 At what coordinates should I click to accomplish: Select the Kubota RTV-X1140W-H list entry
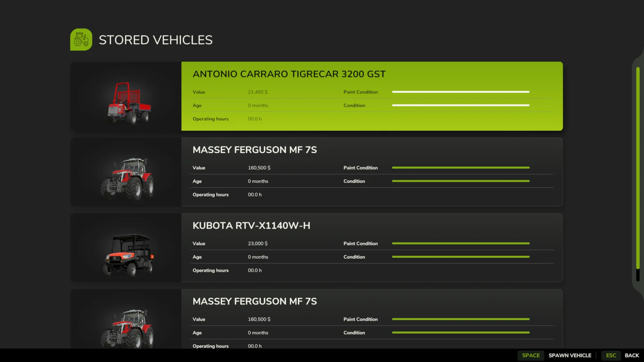pyautogui.click(x=369, y=248)
